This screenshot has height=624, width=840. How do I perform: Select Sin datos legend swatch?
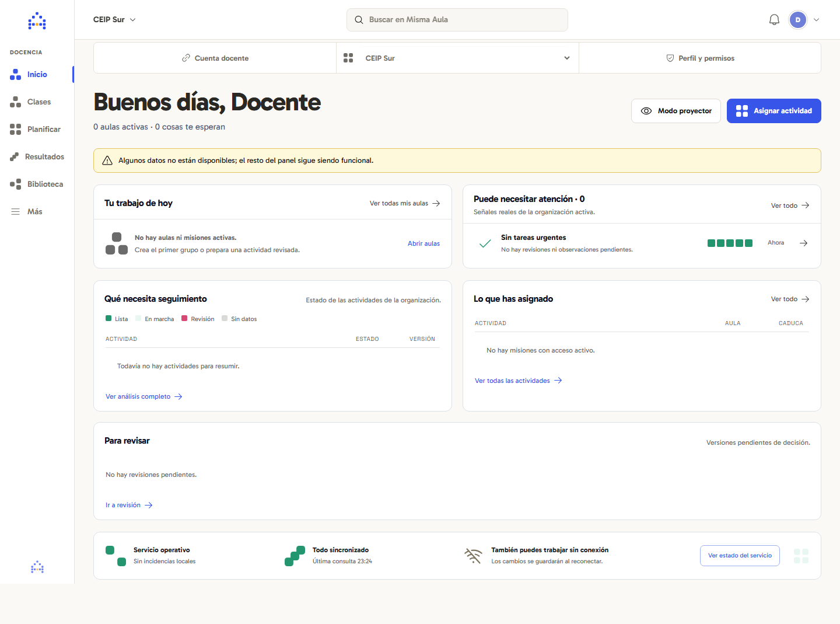225,319
